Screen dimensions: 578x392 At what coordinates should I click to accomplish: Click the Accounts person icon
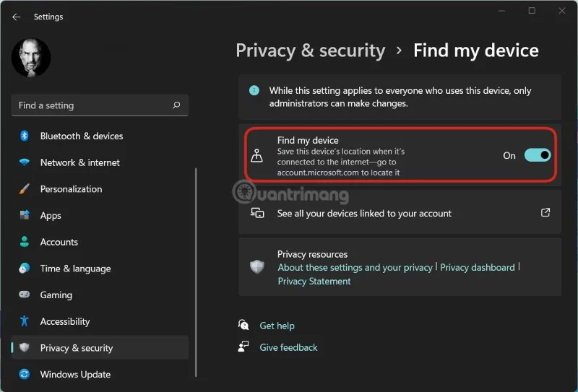[x=25, y=242]
